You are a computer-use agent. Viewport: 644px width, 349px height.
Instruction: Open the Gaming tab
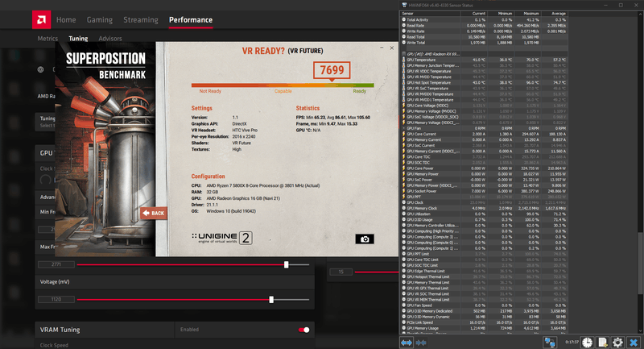[x=99, y=19]
